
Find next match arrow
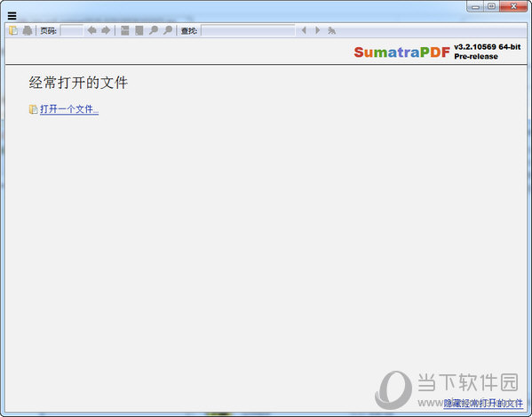[x=318, y=30]
